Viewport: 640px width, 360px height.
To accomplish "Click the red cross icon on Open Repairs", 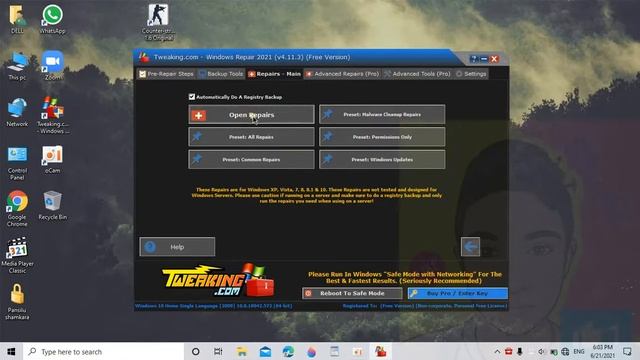I will (x=199, y=116).
